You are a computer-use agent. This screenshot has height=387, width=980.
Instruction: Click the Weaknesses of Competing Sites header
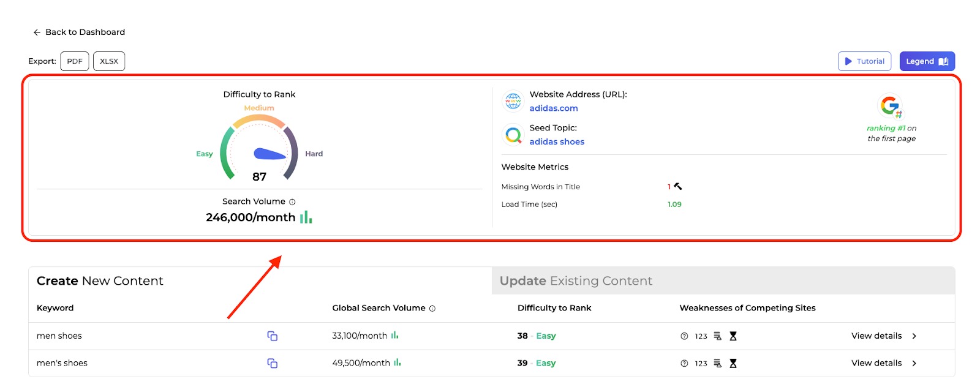(x=747, y=308)
